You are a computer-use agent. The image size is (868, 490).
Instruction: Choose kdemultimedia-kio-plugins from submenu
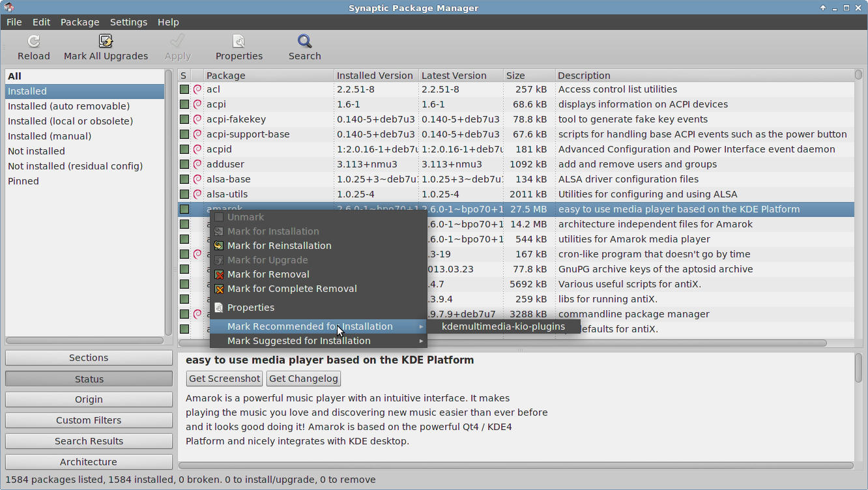click(x=504, y=326)
